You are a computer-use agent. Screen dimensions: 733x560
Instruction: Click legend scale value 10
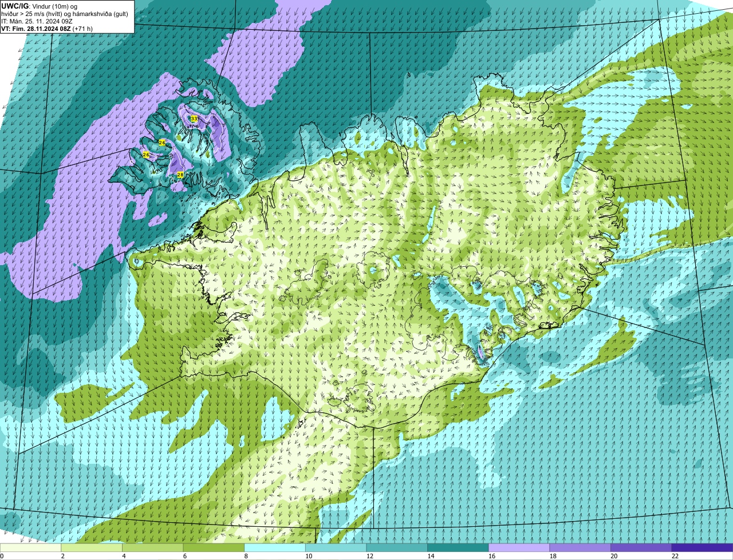[x=309, y=556]
